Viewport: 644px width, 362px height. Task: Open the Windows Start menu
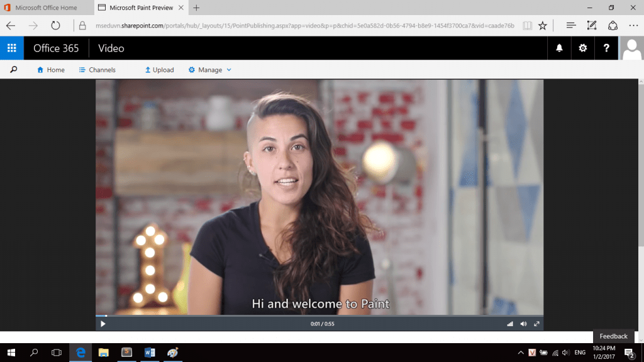[11, 353]
